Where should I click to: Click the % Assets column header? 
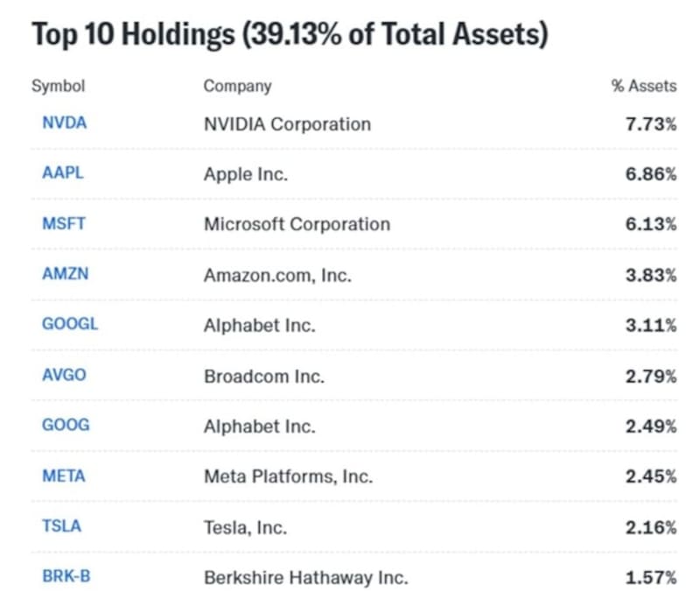(643, 86)
